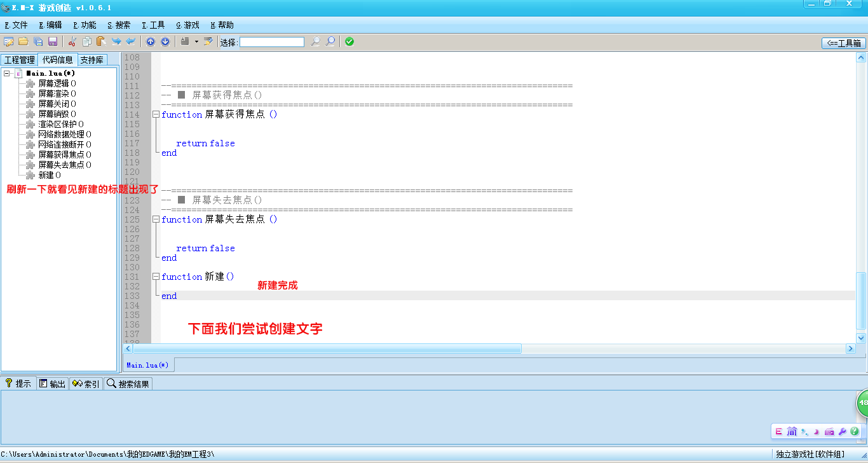The height and width of the screenshot is (463, 868).
Task: Toggle the IME 简 simplified Chinese mode
Action: coord(792,431)
